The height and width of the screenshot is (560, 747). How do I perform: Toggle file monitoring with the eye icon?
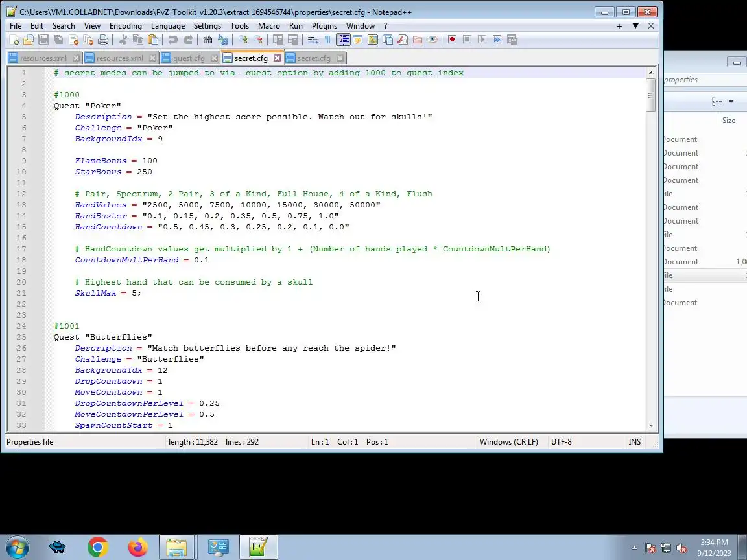coord(433,40)
